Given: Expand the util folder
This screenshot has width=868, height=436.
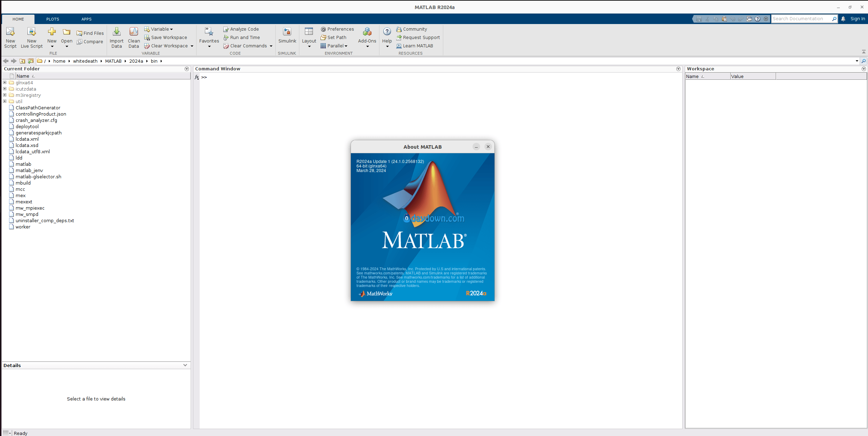Looking at the screenshot, I should click(x=5, y=101).
